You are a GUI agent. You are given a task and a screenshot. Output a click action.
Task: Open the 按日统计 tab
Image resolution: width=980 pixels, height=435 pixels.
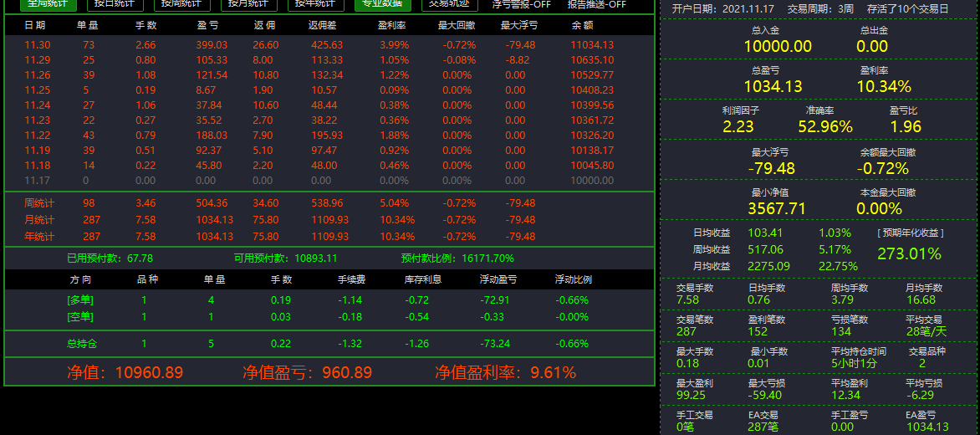click(115, 5)
